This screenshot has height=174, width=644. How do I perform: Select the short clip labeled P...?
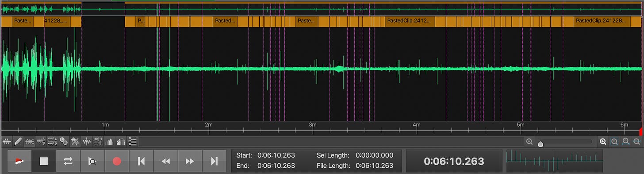point(140,22)
